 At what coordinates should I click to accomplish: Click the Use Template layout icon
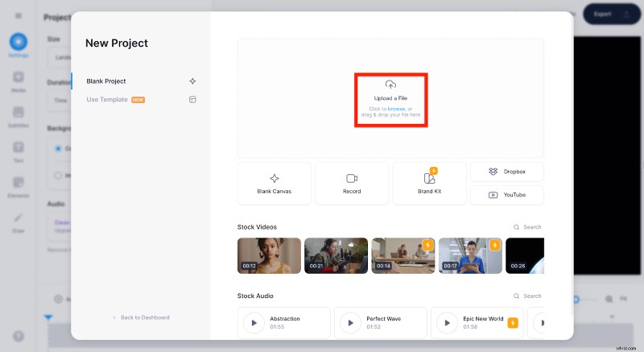pyautogui.click(x=192, y=99)
